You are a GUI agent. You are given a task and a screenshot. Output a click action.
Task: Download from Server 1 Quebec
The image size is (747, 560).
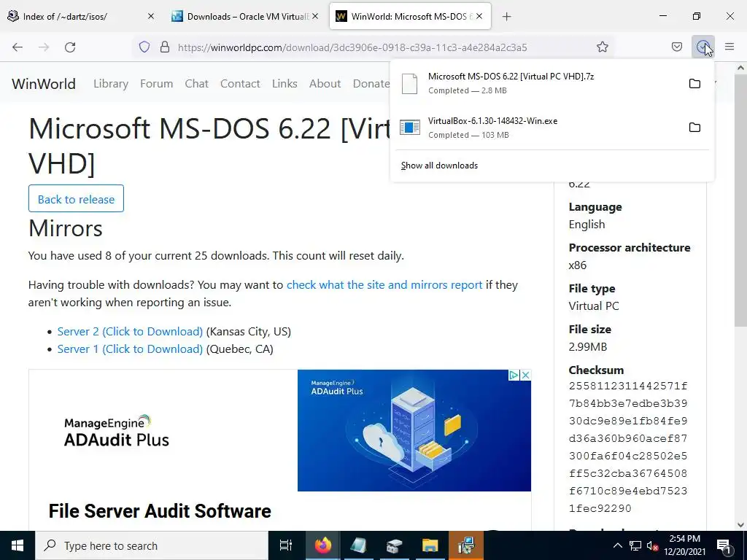[x=130, y=349]
